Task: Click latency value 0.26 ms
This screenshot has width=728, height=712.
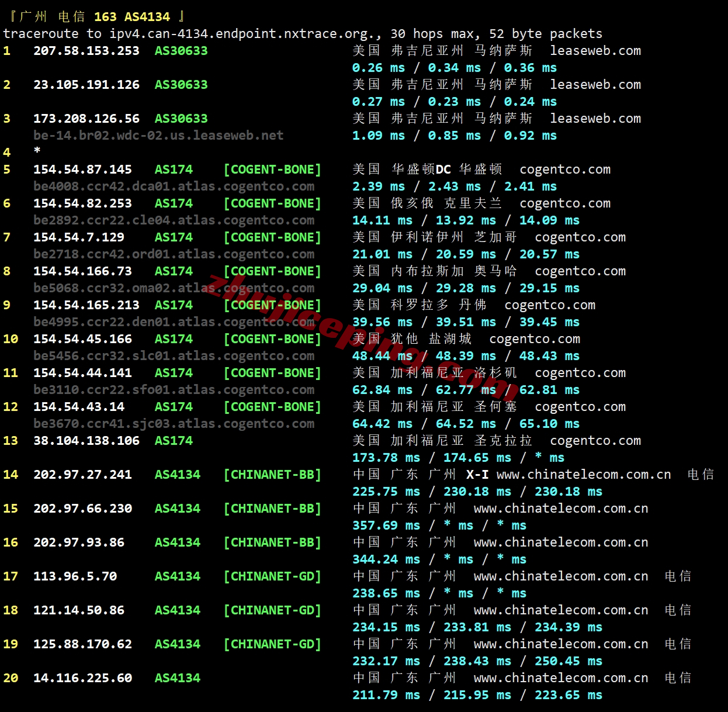Action: (379, 68)
